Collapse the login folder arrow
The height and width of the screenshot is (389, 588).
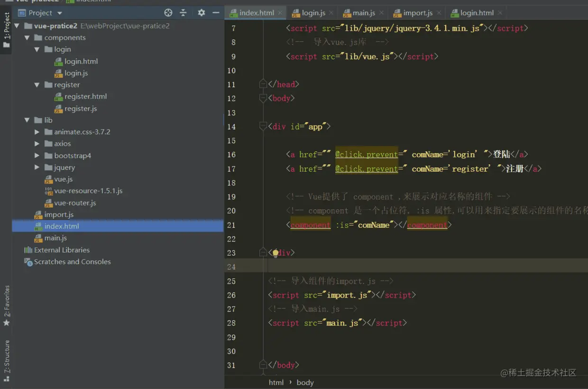pyautogui.click(x=37, y=49)
